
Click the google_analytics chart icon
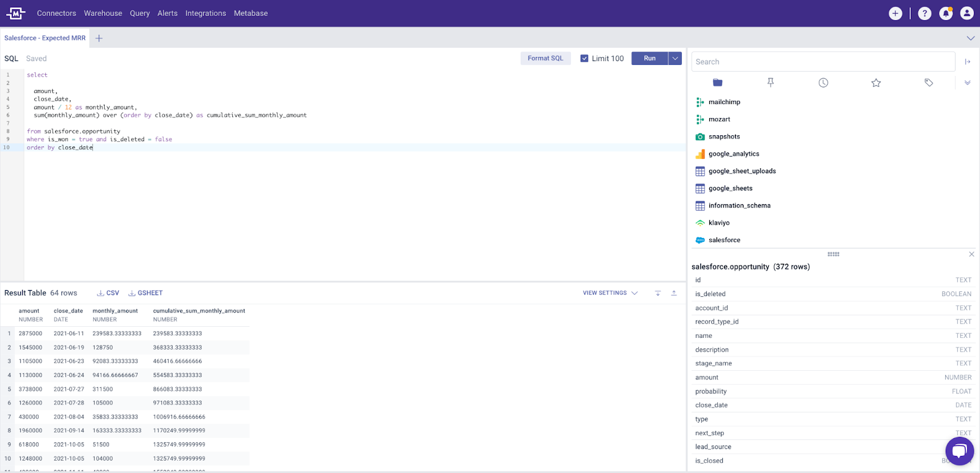(x=700, y=154)
